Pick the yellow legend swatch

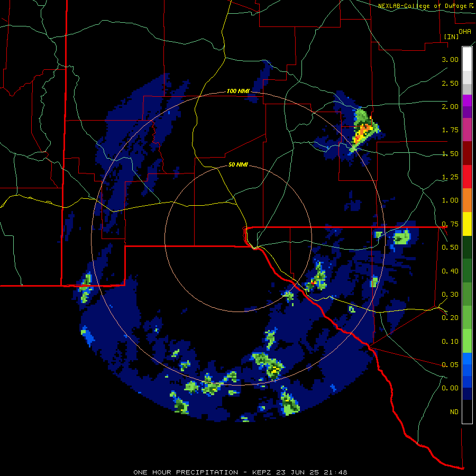coord(467,224)
